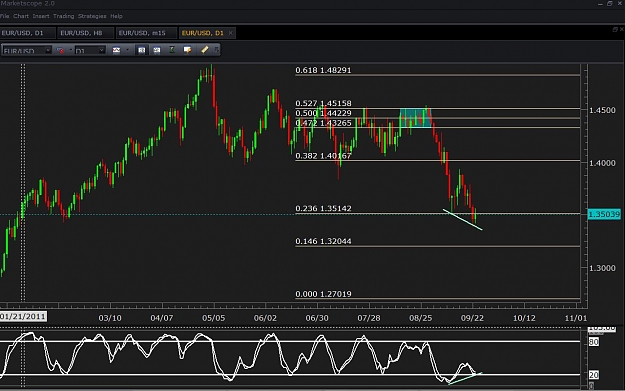
Task: Close the inner chart window
Action: tap(622, 29)
